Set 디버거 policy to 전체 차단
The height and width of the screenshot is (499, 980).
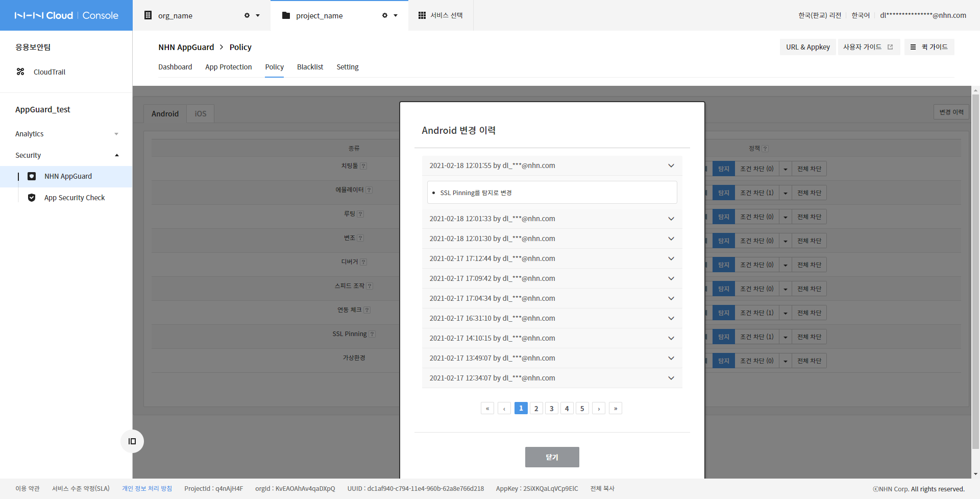pos(810,265)
